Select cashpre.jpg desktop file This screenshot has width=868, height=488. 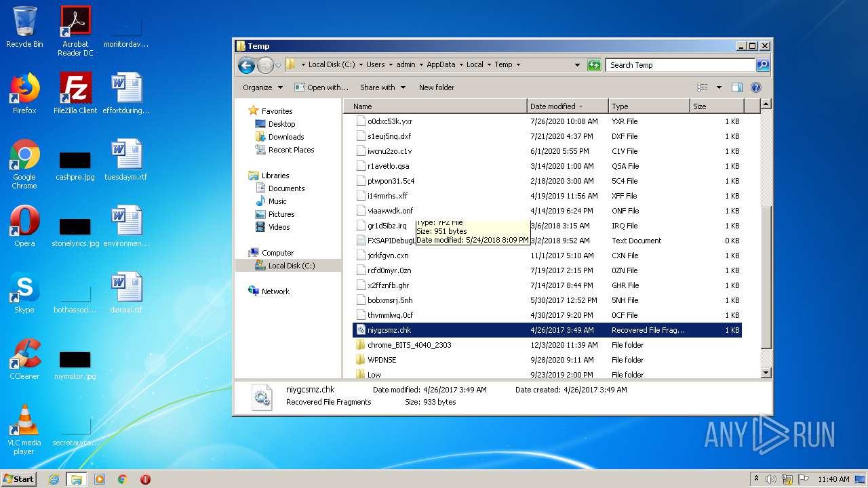[x=75, y=165]
